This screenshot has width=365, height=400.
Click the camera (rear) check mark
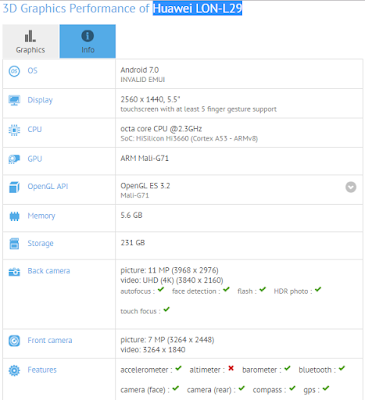242,388
